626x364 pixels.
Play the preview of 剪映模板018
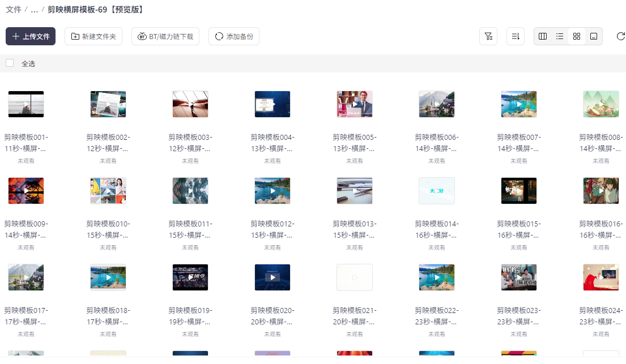coord(108,277)
